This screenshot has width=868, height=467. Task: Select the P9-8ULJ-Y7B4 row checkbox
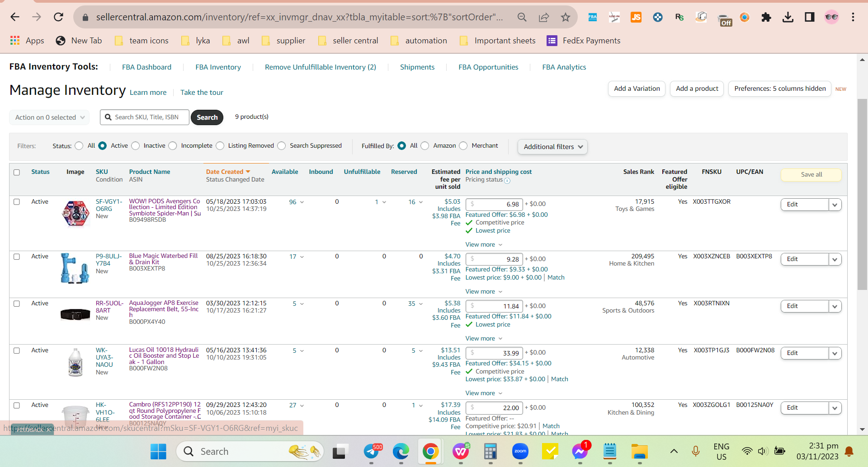[17, 257]
